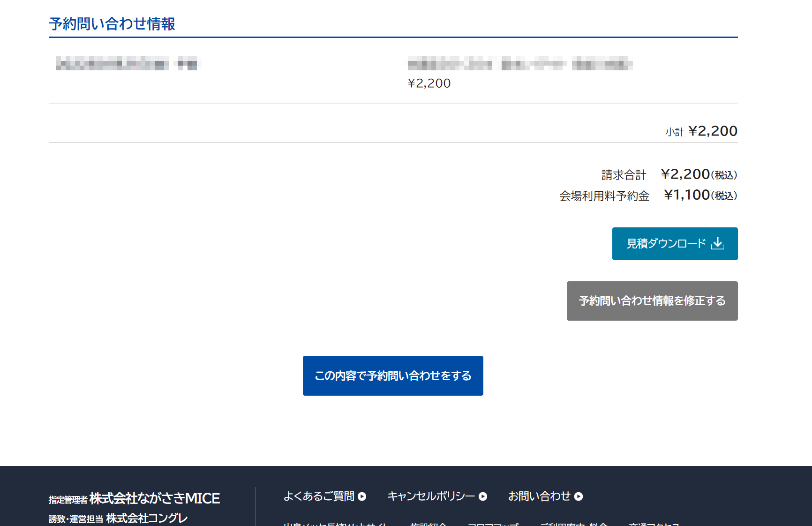Open the お問い合わせ footer link
This screenshot has width=812, height=526.
pos(539,496)
